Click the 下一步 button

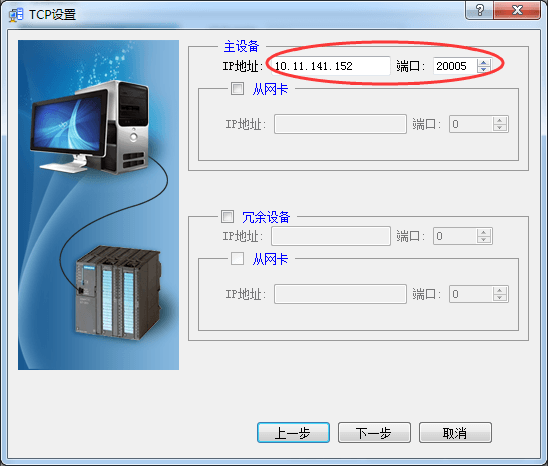point(374,432)
